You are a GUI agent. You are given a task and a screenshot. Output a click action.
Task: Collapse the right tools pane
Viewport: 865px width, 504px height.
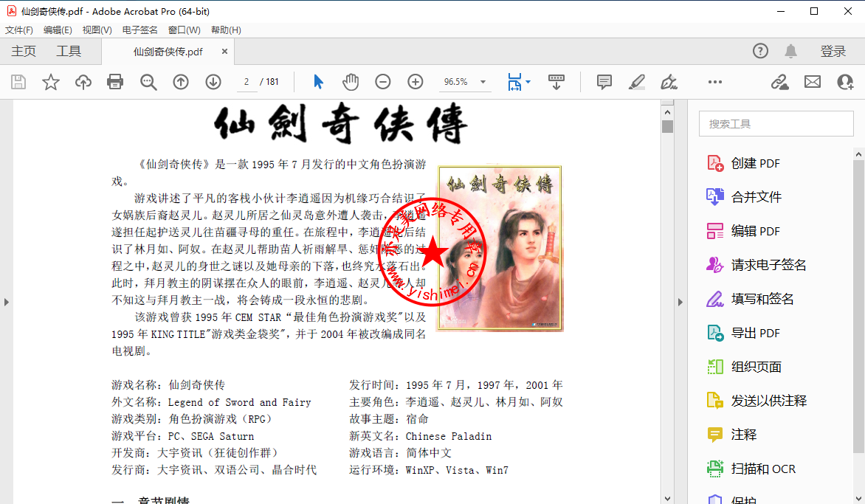[x=680, y=303]
